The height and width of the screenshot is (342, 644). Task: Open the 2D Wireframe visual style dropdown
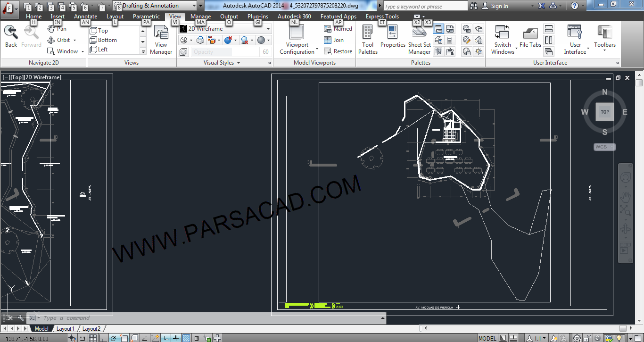click(225, 29)
